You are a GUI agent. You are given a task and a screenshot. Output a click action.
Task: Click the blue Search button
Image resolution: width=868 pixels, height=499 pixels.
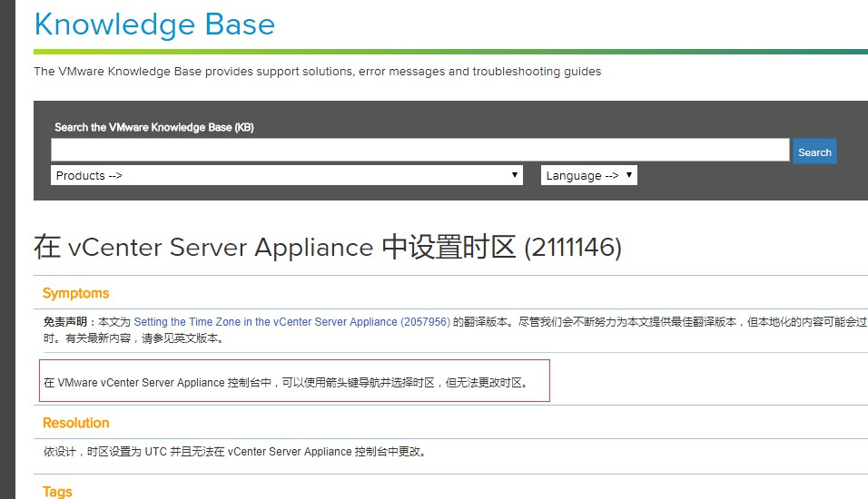point(814,152)
